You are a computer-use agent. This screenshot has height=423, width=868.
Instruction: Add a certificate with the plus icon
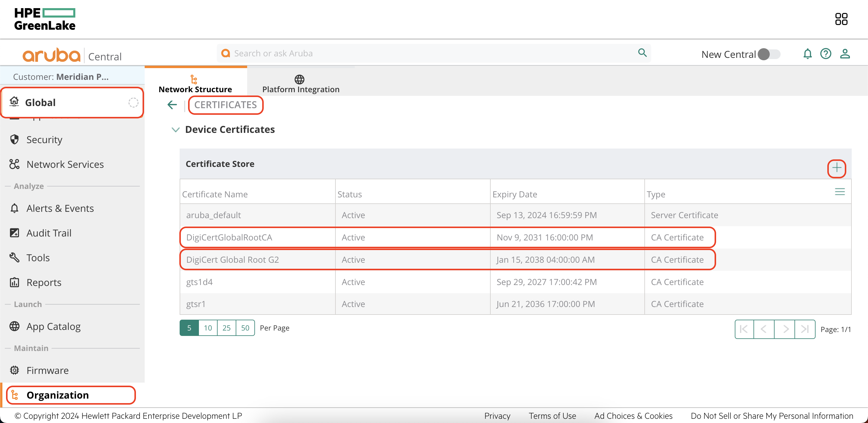836,168
